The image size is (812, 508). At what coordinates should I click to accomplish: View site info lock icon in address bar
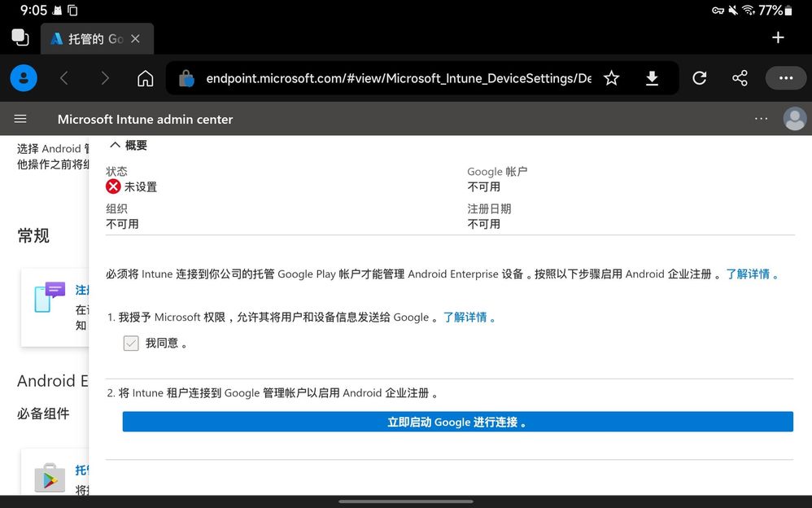(186, 79)
